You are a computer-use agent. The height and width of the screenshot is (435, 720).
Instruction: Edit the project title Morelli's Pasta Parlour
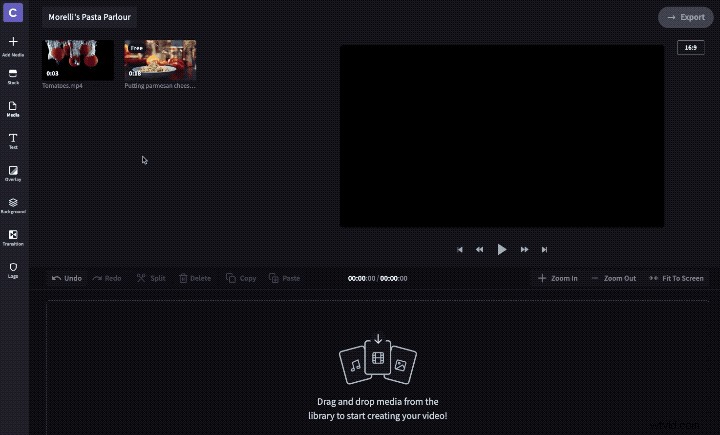pyautogui.click(x=90, y=17)
